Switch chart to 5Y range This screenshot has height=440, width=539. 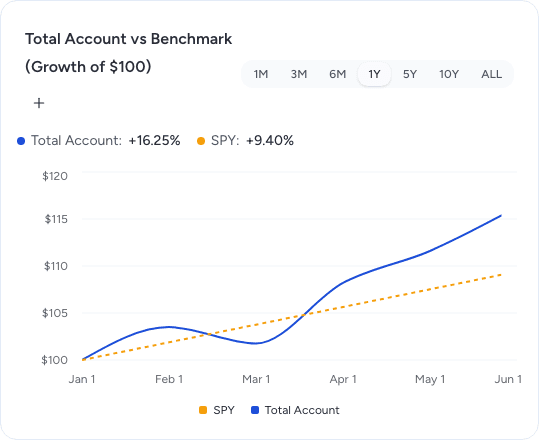pos(410,74)
